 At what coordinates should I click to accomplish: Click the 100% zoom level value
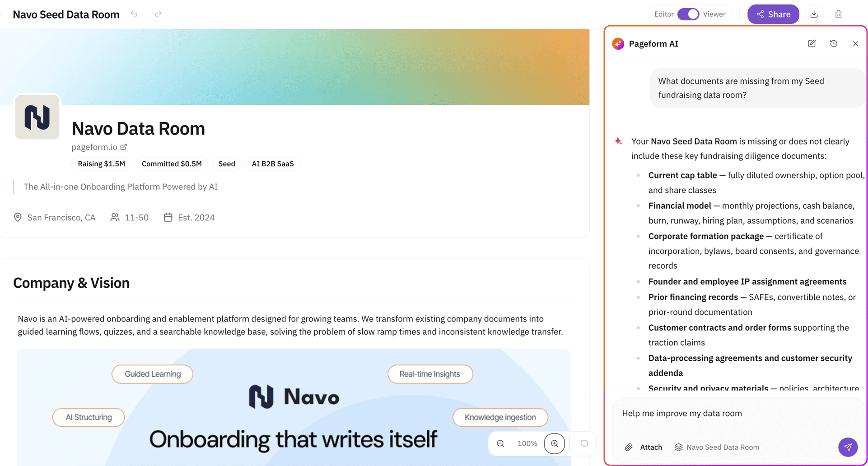[527, 443]
